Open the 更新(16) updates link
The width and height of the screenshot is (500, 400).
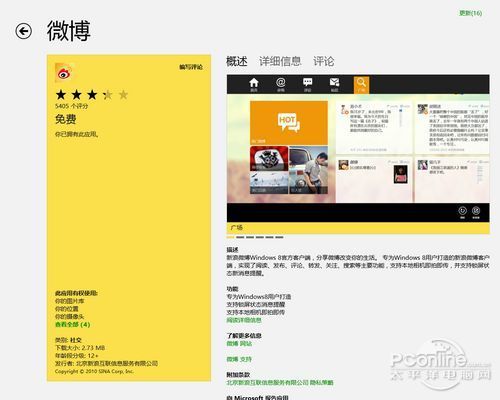coord(470,13)
